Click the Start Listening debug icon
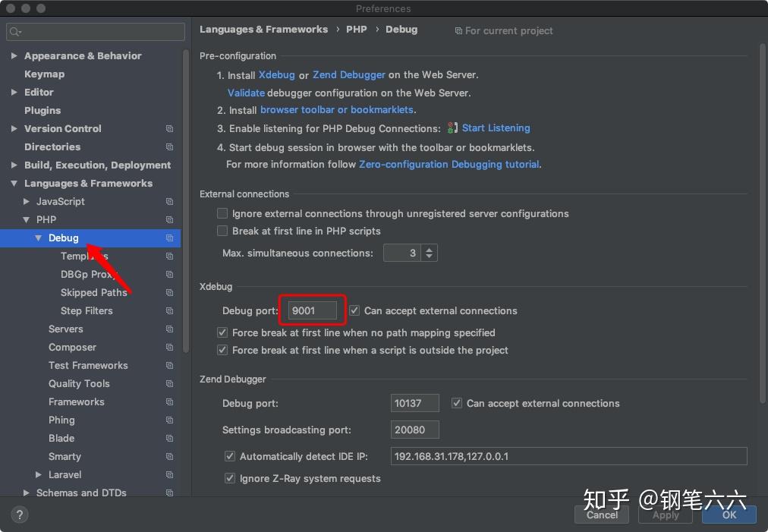Image resolution: width=768 pixels, height=532 pixels. point(451,128)
